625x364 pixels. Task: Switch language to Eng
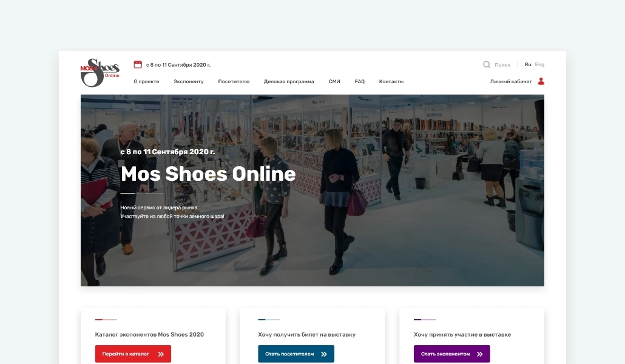tap(539, 64)
